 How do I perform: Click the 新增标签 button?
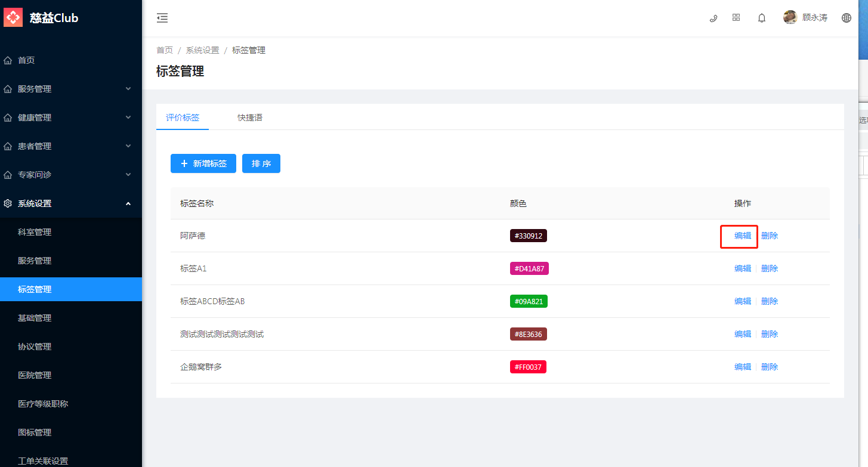pos(203,163)
